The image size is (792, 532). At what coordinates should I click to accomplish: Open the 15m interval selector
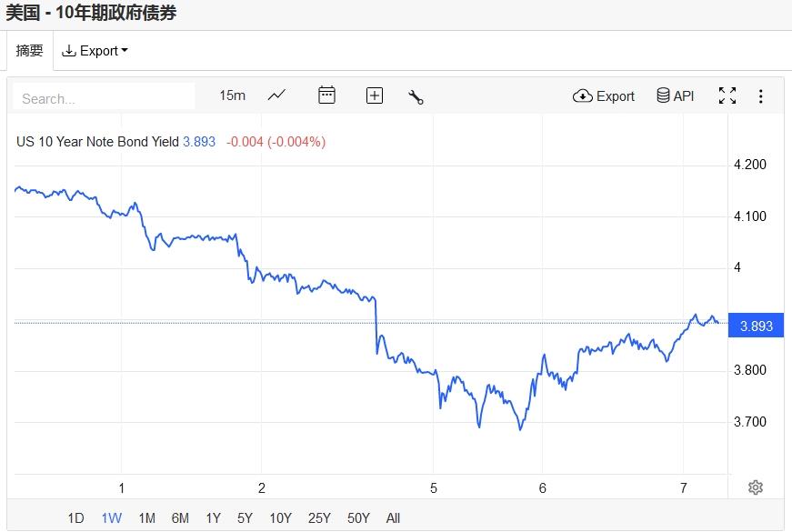pos(232,95)
